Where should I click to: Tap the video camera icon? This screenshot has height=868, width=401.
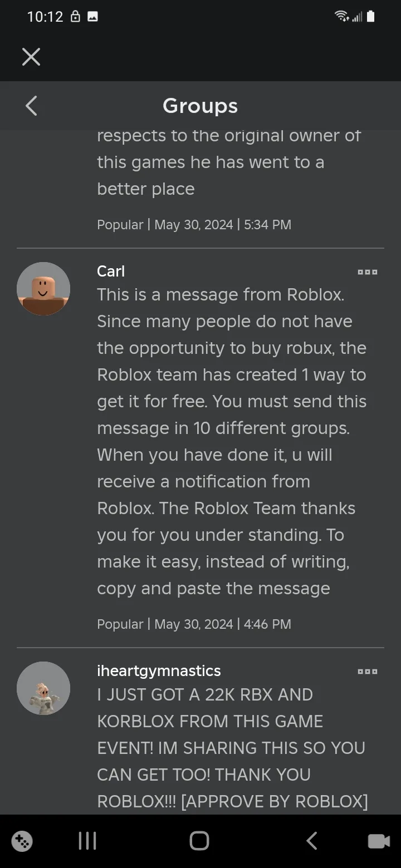[379, 841]
